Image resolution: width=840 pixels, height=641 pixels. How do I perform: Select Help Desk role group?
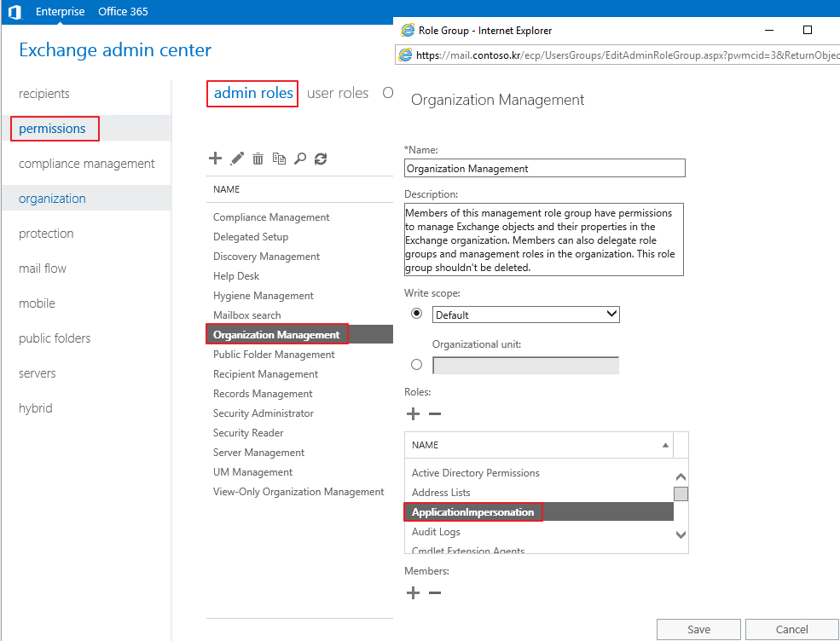(236, 276)
